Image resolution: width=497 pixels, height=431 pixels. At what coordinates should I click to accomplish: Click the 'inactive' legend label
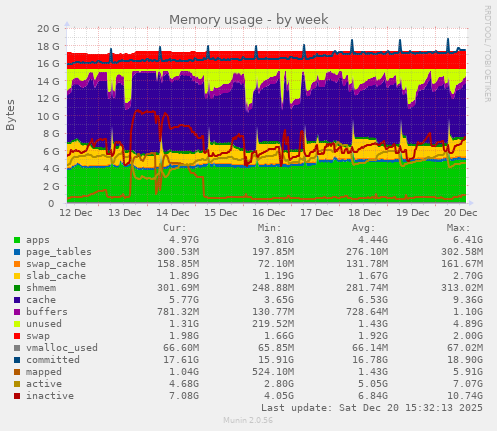click(x=50, y=396)
